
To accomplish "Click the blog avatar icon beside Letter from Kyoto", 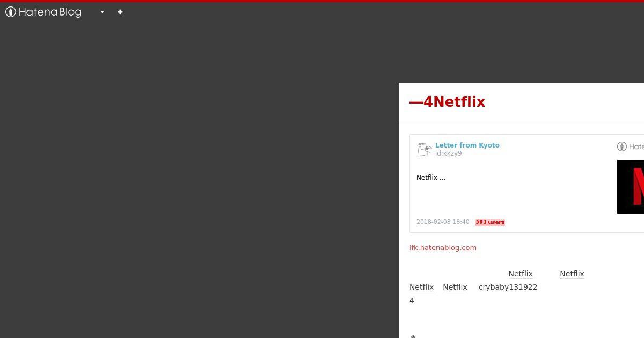I will pyautogui.click(x=425, y=149).
